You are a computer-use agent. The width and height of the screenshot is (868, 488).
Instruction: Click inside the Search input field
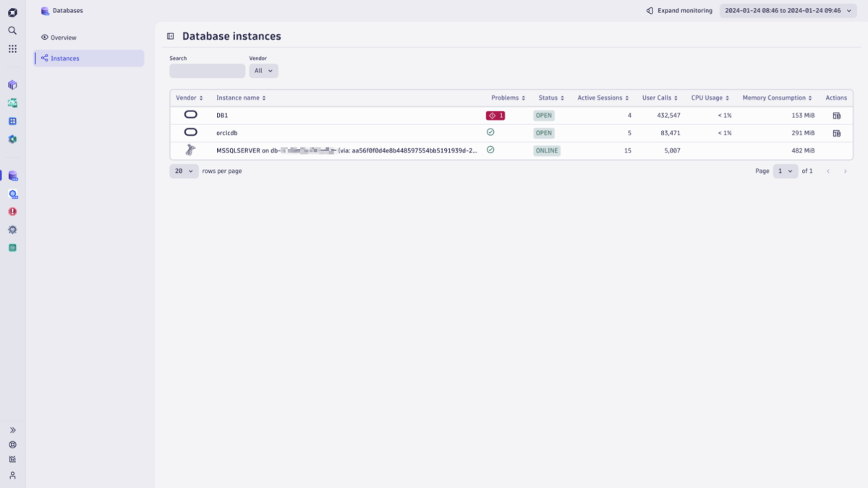pos(207,70)
